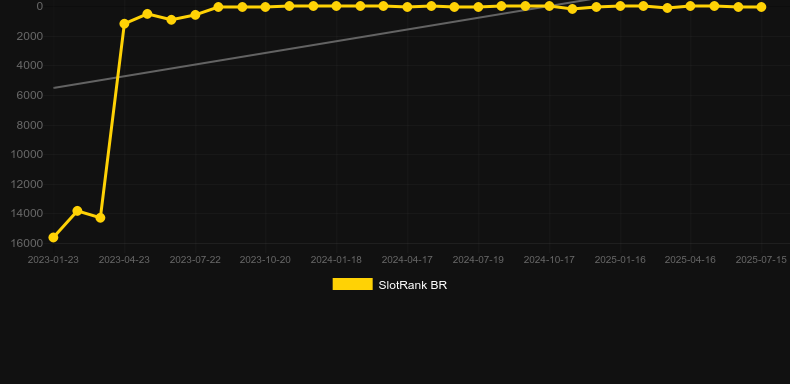Viewport: 790px width, 384px height.
Task: Click the data point above 2024-04-17
Action: (x=408, y=7)
